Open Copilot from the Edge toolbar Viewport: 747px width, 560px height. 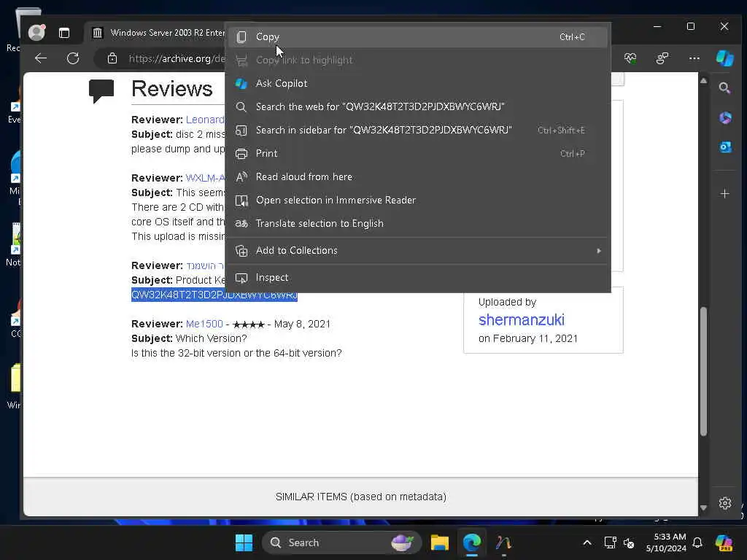[724, 58]
